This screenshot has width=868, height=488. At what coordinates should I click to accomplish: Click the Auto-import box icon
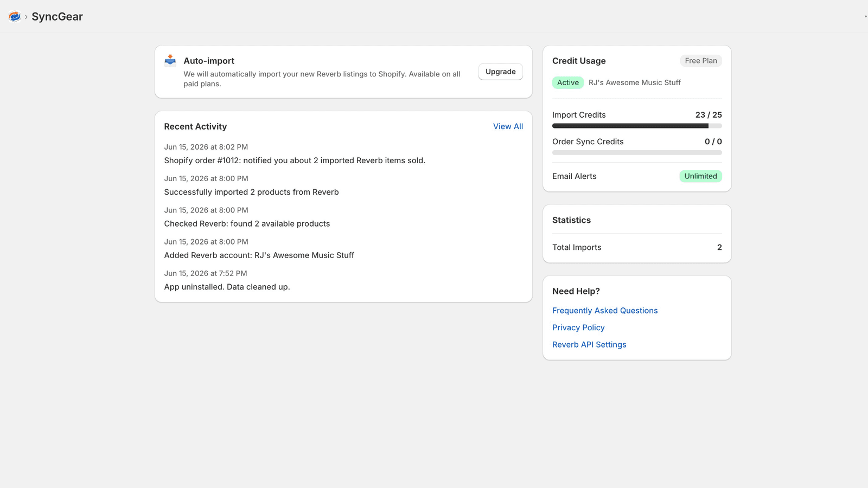170,60
